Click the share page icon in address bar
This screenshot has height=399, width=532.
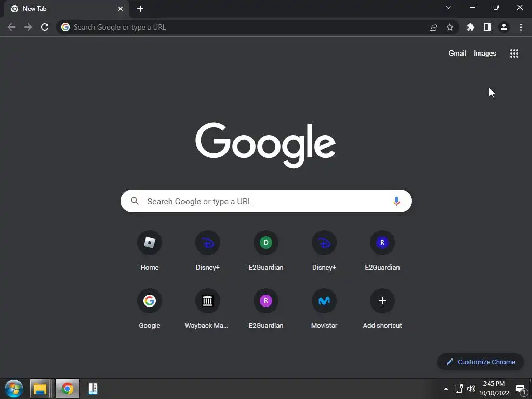tap(433, 27)
